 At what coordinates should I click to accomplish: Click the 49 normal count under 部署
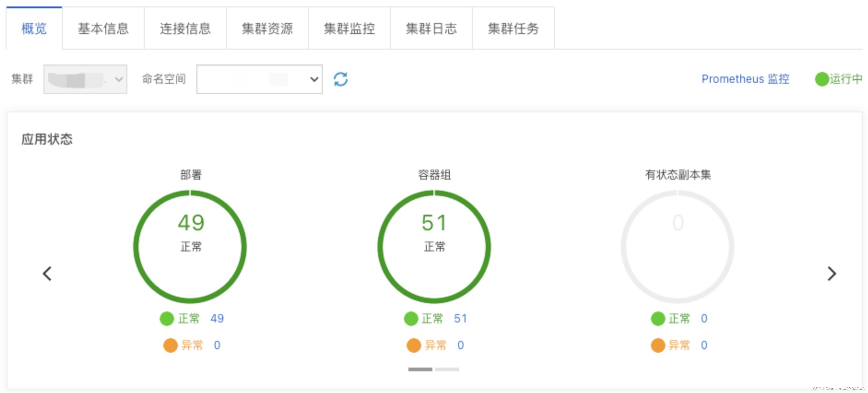point(217,318)
